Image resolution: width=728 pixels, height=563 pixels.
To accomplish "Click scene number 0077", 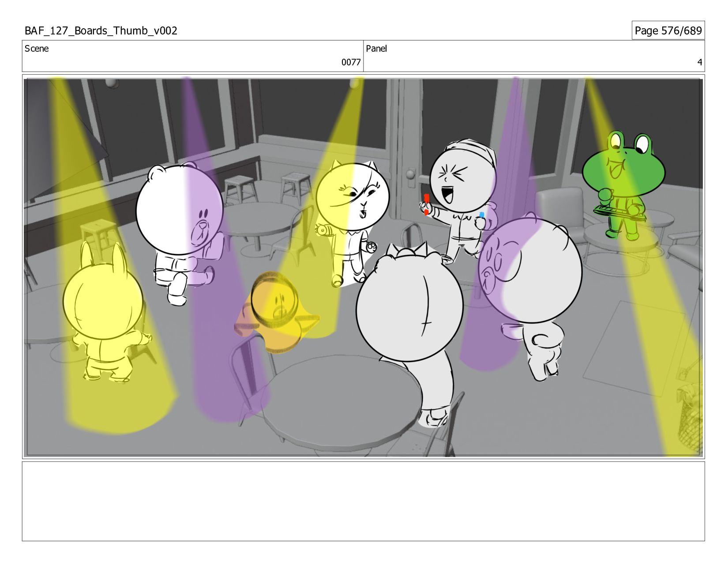I will (351, 62).
